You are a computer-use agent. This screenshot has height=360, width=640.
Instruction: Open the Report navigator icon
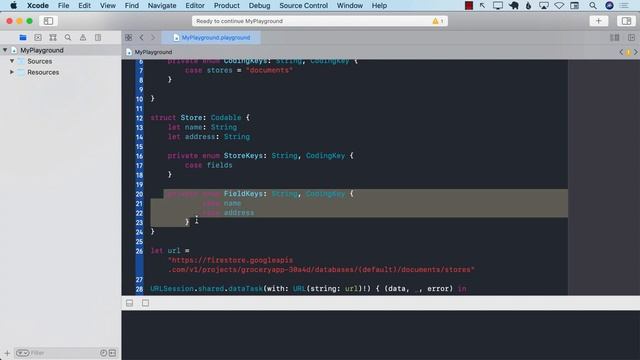pyautogui.click(x=98, y=38)
